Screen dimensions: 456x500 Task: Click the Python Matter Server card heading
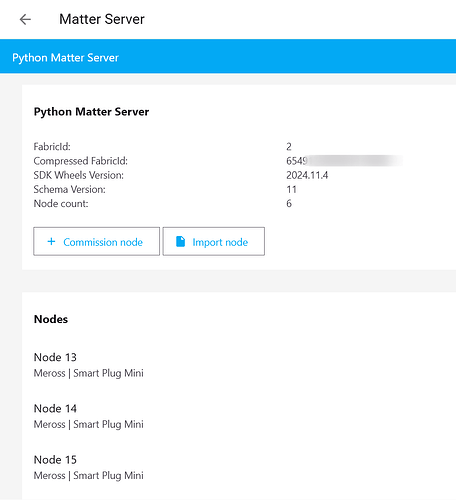tap(91, 112)
